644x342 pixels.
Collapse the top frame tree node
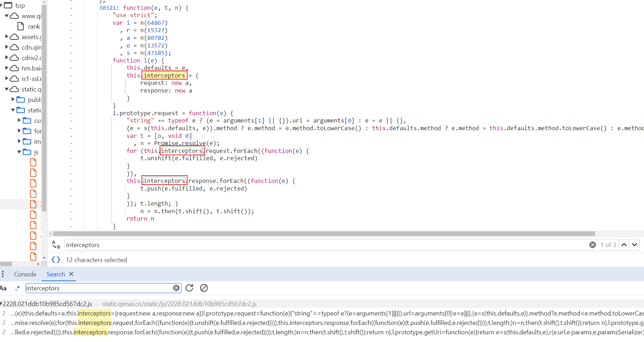(x=1, y=5)
